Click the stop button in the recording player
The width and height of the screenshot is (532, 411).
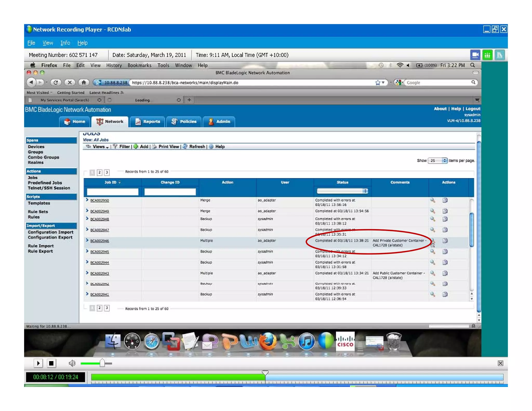51,363
